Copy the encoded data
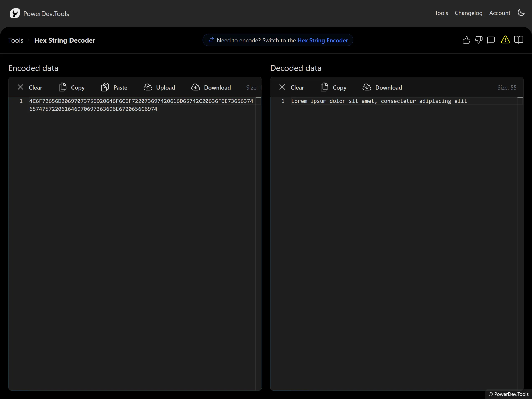This screenshot has width=532, height=399. pos(72,87)
